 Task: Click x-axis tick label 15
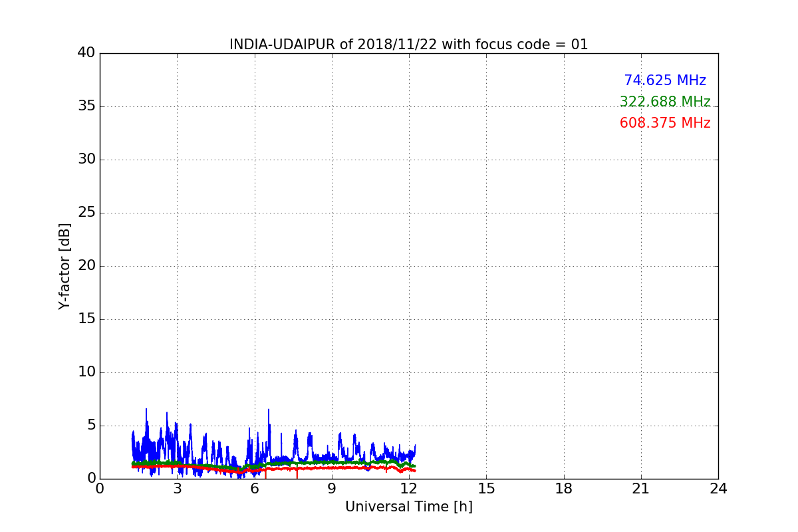pos(486,489)
